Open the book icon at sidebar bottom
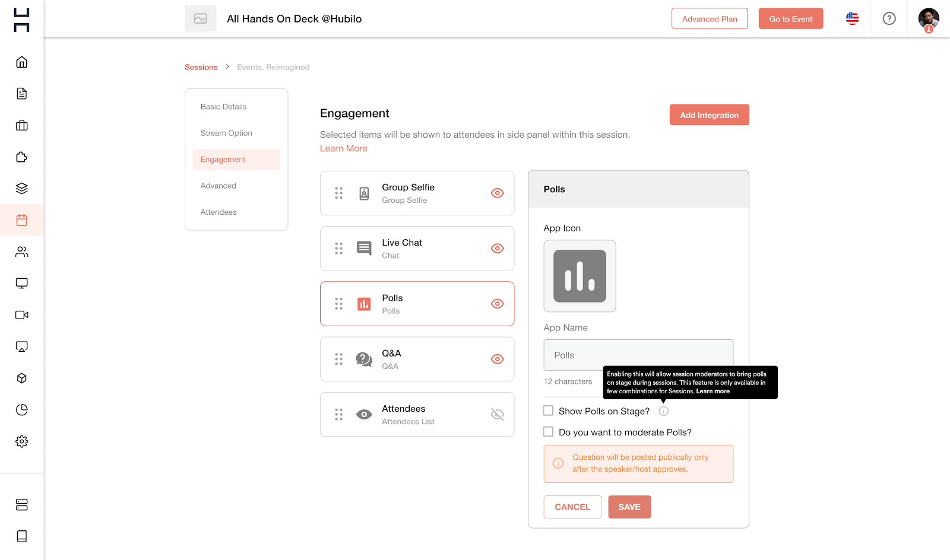This screenshot has height=560, width=950. click(x=22, y=536)
